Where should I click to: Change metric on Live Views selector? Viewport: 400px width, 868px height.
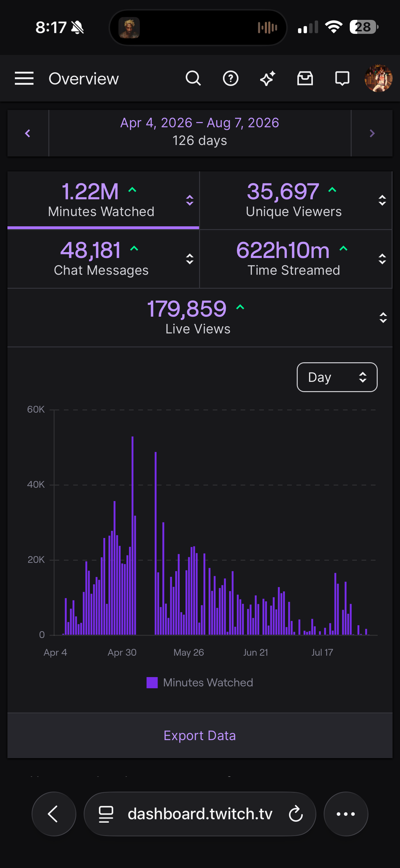(383, 318)
